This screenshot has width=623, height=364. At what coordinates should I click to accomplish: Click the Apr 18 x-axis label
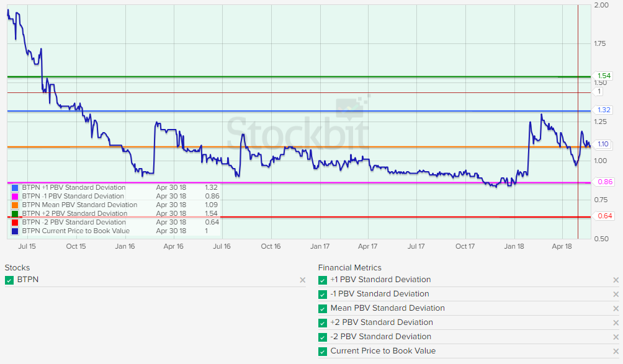coord(562,247)
